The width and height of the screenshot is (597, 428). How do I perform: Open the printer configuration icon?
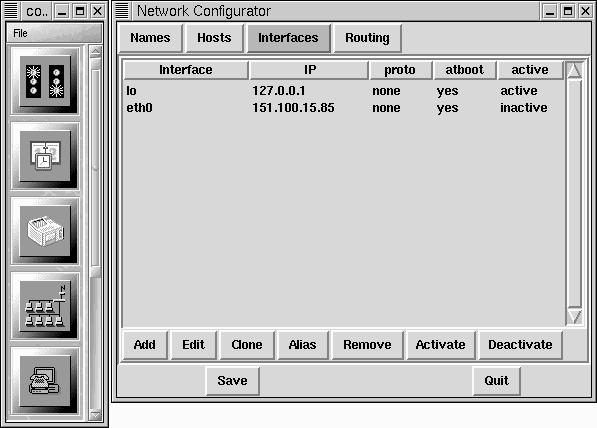point(45,231)
